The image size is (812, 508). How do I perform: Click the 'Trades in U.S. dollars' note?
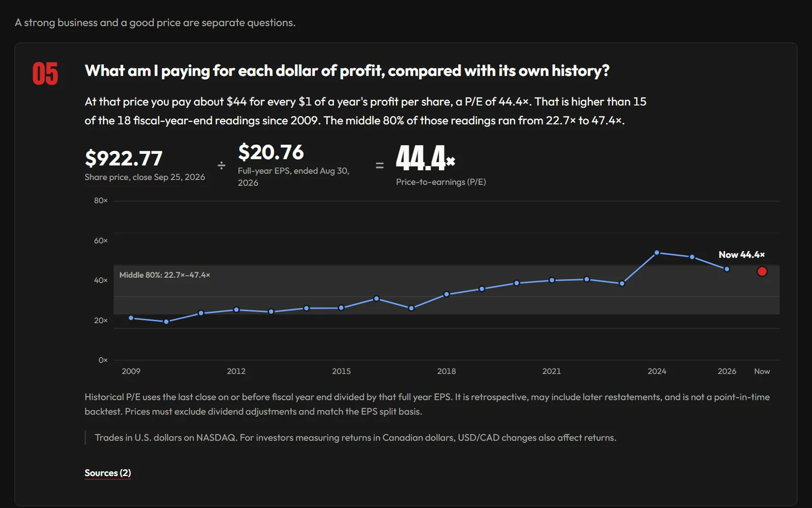point(355,438)
